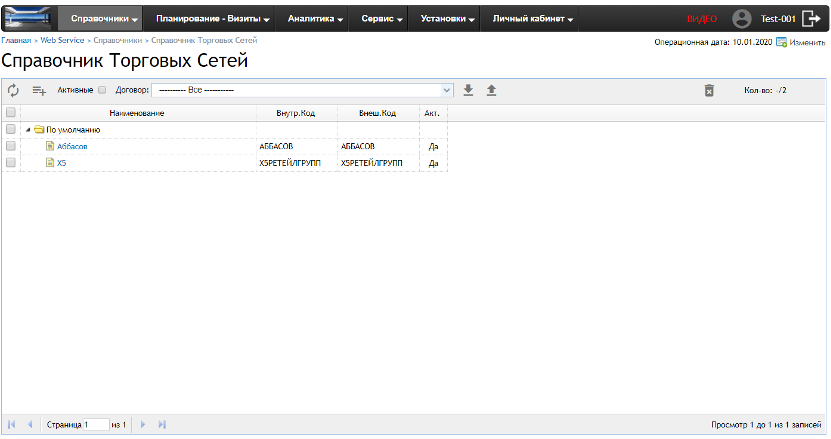Click internal code cell X5РЕТЕЙЛГРУПП
The width and height of the screenshot is (831, 439).
[297, 163]
